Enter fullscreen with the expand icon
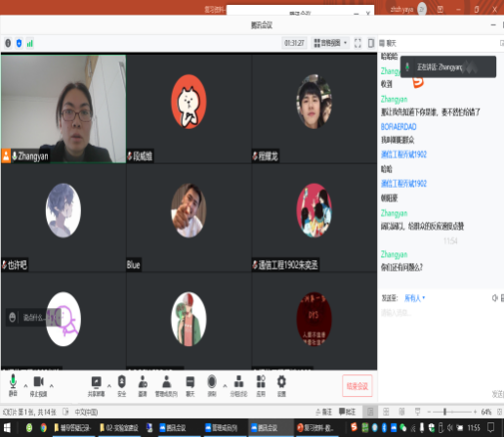The image size is (504, 437). click(357, 43)
